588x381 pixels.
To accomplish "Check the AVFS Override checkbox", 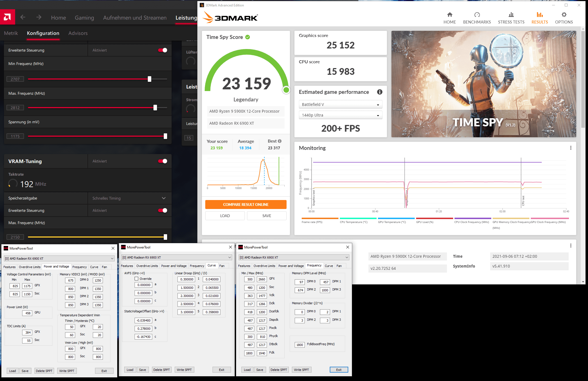I will 137,279.
